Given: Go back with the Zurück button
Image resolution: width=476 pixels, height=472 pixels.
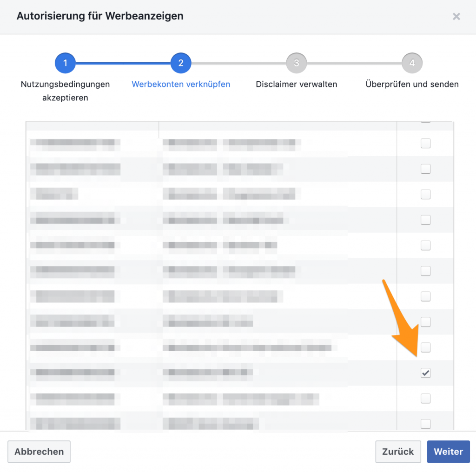Looking at the screenshot, I should (x=398, y=452).
